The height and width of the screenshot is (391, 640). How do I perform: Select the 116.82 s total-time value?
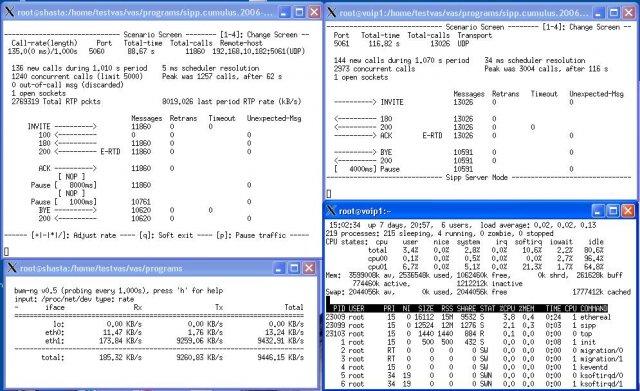pyautogui.click(x=384, y=43)
